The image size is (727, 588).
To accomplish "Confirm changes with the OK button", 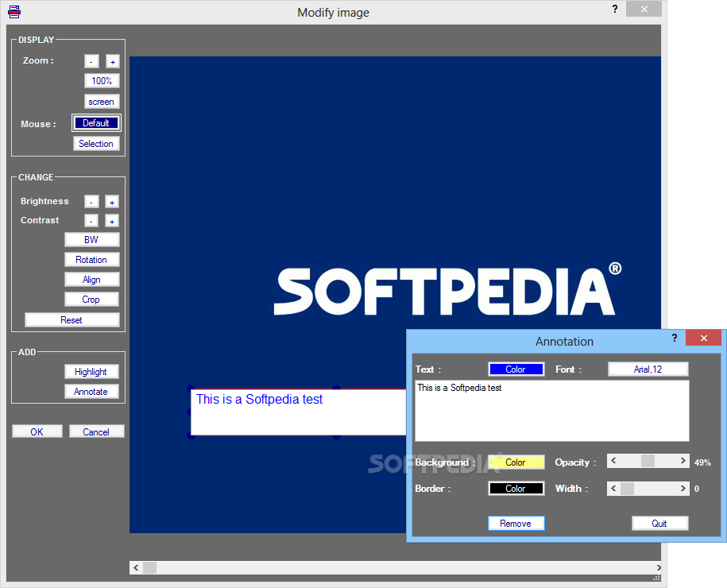I will click(37, 431).
